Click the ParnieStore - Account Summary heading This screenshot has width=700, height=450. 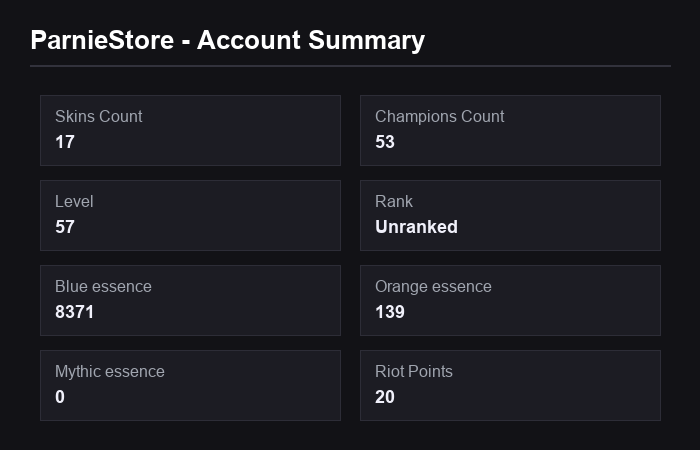(x=228, y=40)
